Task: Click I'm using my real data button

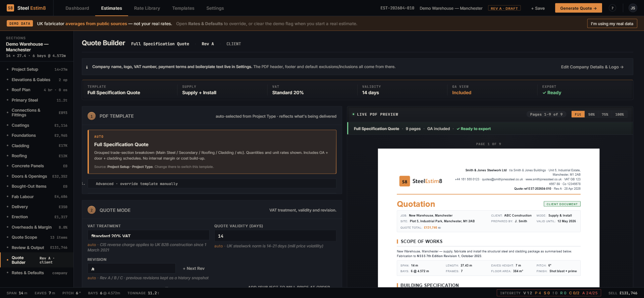Action: pos(612,24)
